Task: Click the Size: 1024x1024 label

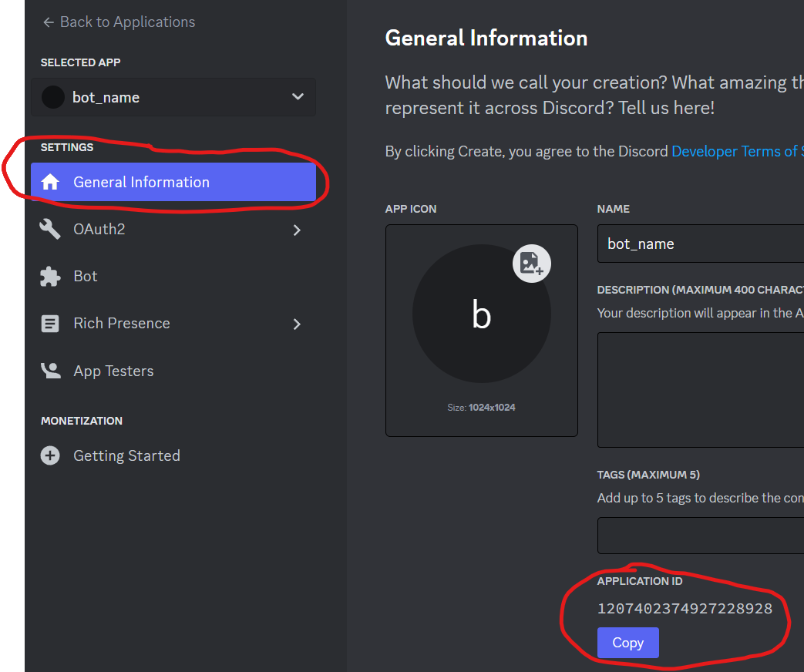Action: [481, 408]
